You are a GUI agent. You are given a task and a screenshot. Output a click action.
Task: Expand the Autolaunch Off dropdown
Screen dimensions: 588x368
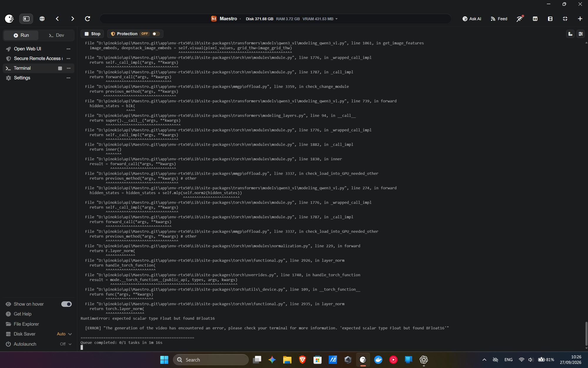coord(66,344)
